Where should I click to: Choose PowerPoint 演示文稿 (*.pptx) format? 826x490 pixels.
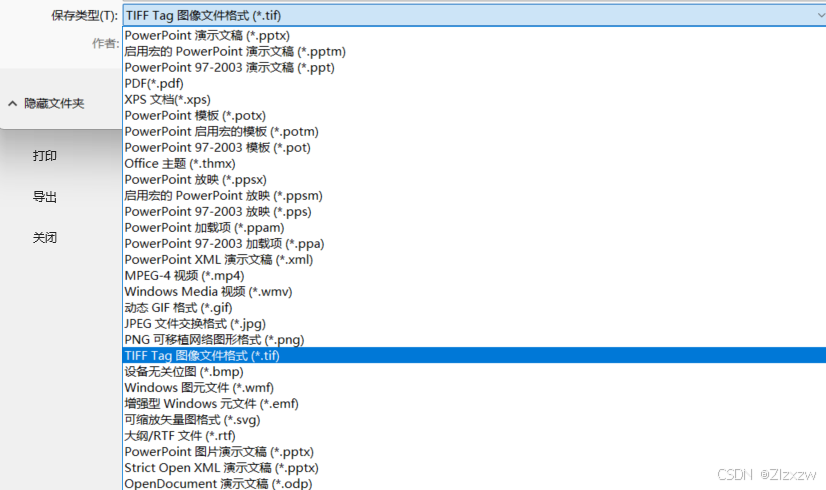[474, 35]
